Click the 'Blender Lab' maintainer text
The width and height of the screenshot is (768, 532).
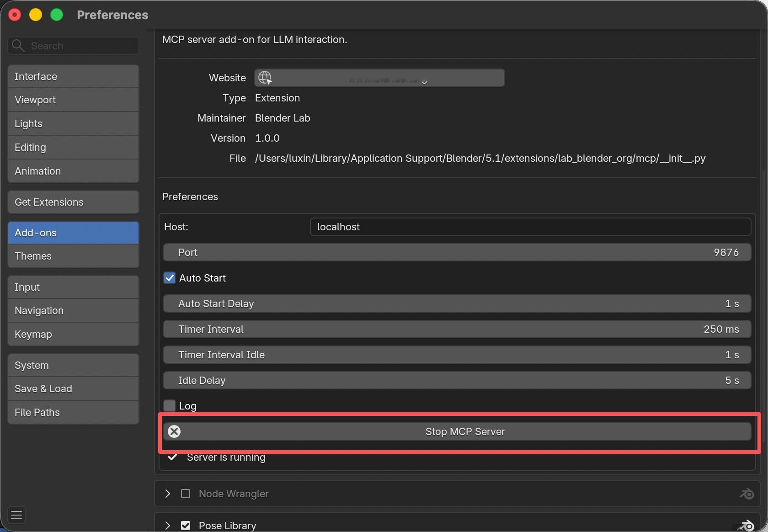click(283, 118)
